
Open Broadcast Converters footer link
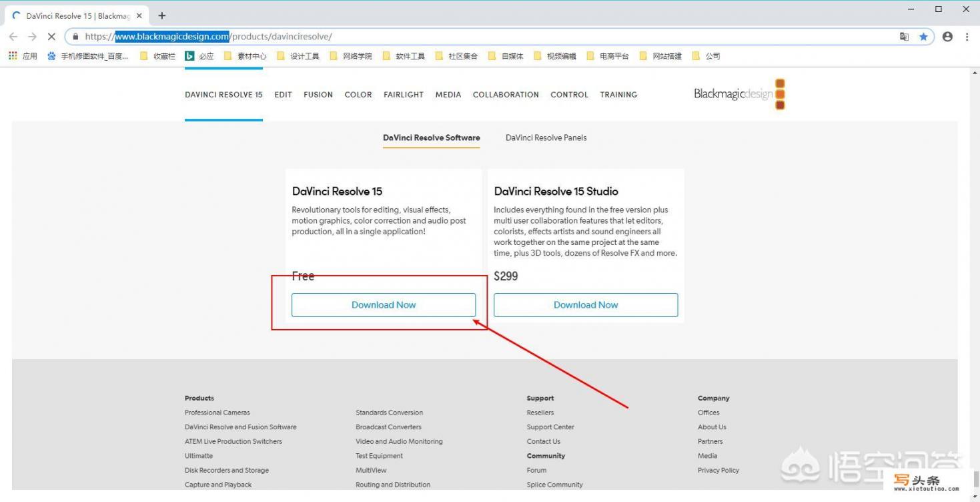click(x=389, y=427)
